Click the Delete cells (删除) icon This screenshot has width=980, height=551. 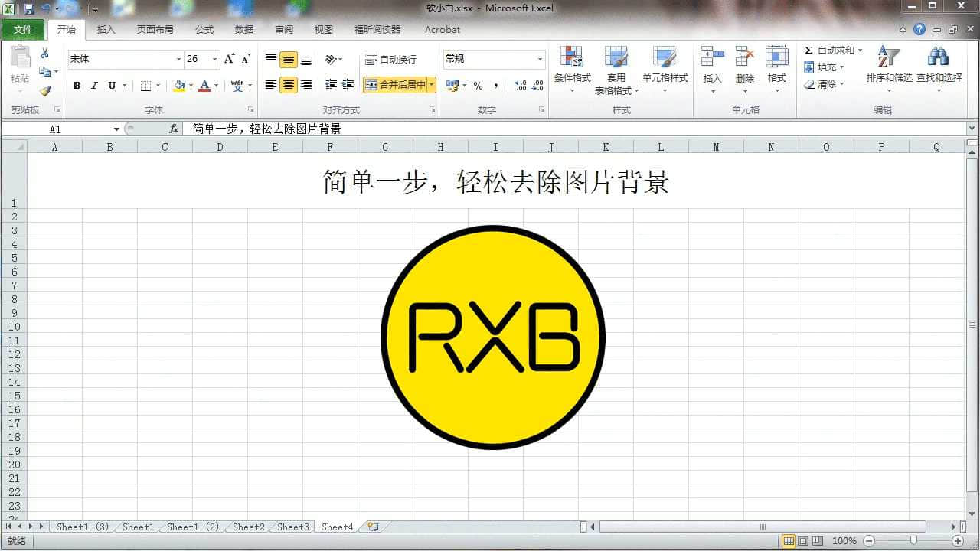coord(745,58)
